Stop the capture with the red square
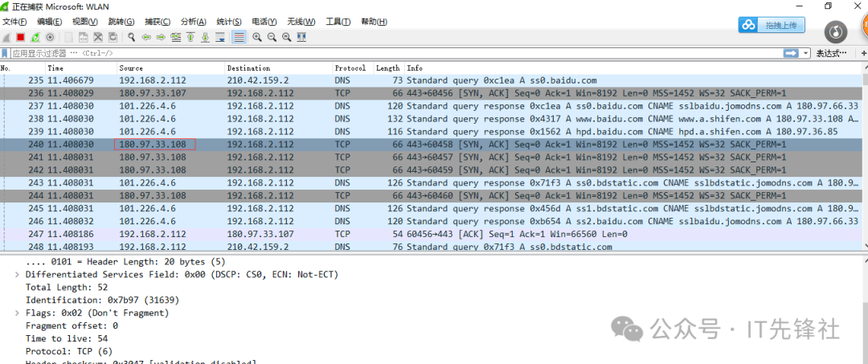 [x=21, y=37]
